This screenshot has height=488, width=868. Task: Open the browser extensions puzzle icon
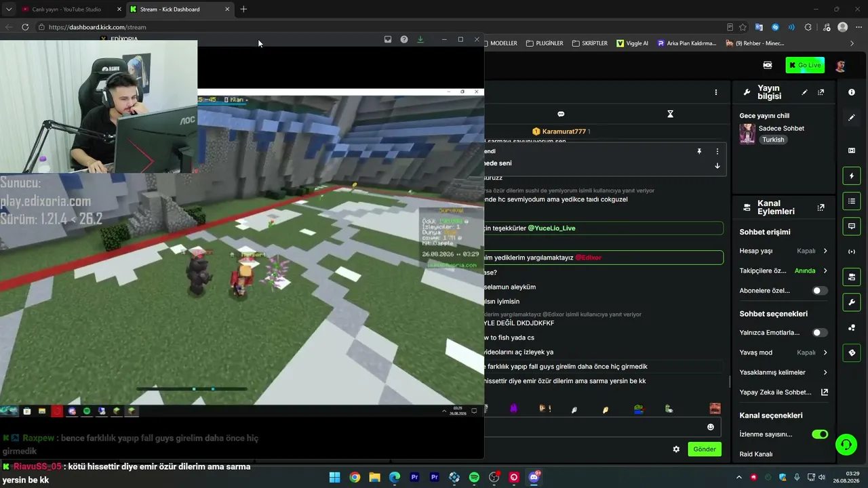808,27
